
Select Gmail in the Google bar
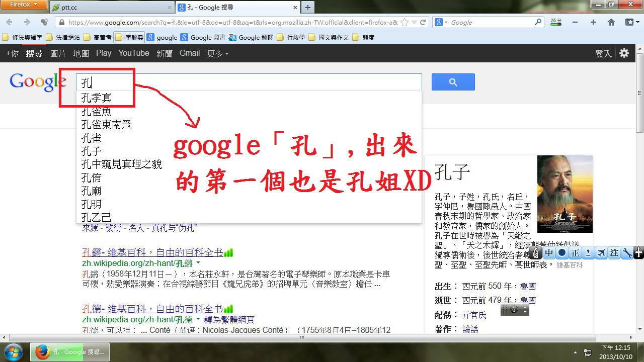pos(190,53)
